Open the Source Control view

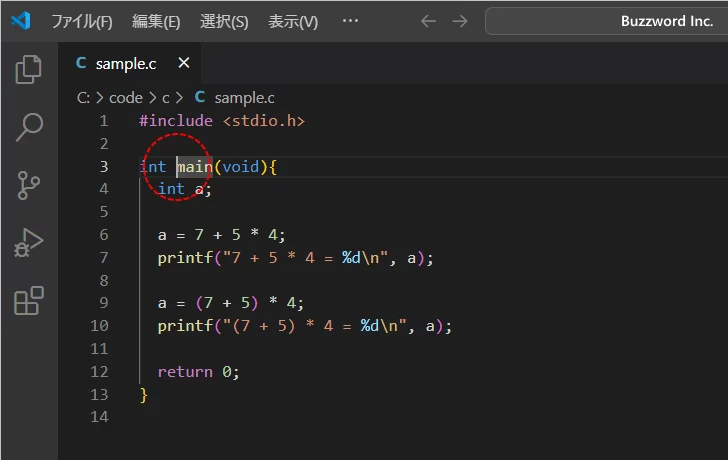tap(29, 185)
